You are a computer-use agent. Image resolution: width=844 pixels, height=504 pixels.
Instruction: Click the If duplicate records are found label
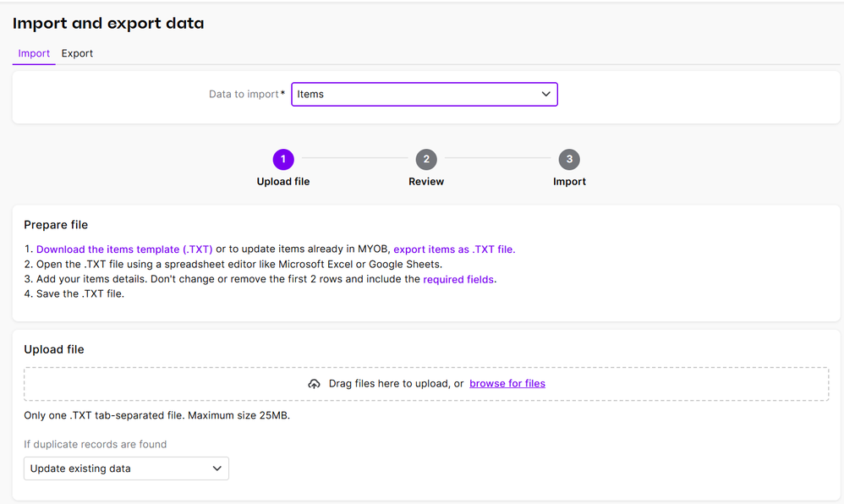click(95, 445)
